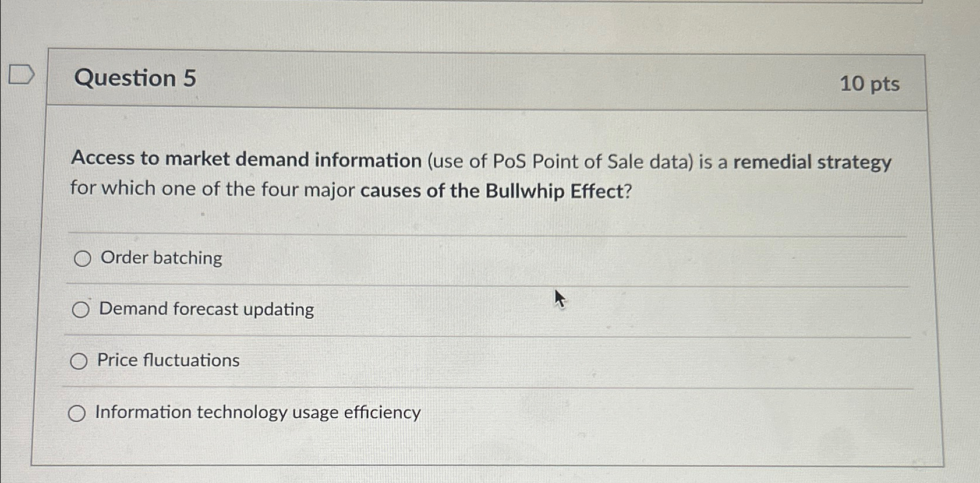Click the bookmark marker outside the question card
The image size is (980, 483).
tap(22, 75)
